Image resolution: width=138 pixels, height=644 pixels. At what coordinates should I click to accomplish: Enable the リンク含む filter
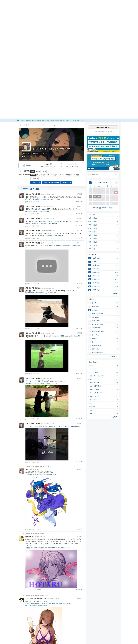(x=35, y=178)
